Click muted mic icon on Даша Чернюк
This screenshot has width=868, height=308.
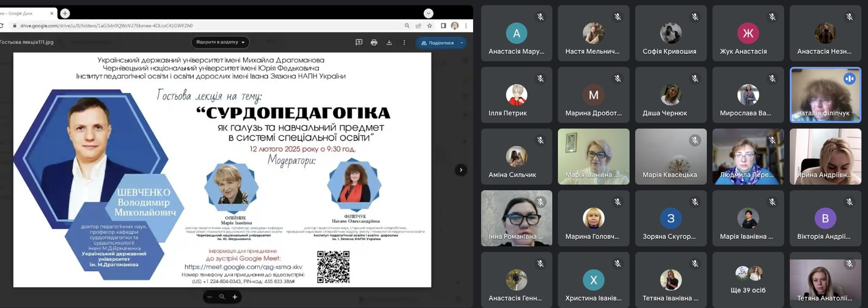click(x=695, y=79)
